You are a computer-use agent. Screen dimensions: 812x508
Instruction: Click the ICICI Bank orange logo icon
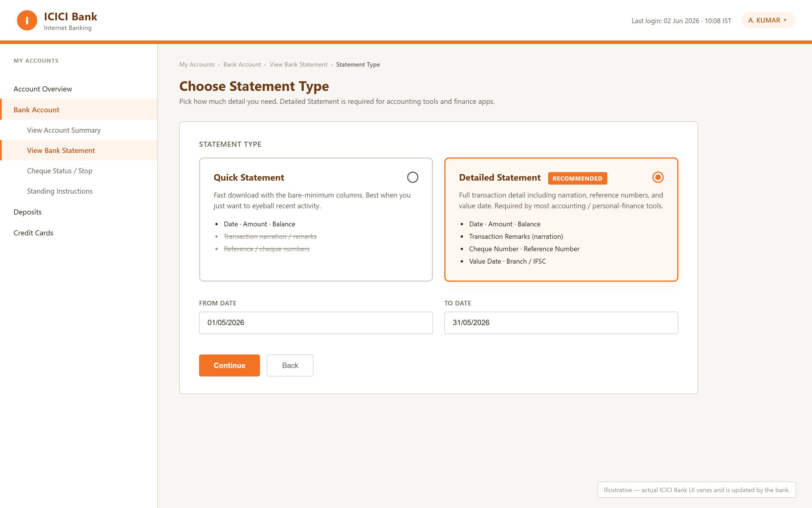[x=27, y=20]
